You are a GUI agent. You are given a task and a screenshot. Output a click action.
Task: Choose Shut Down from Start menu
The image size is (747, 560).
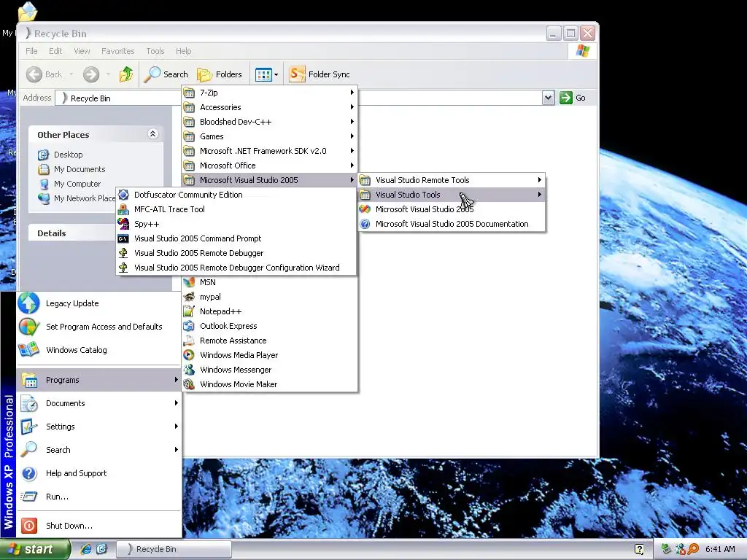[x=98, y=526]
